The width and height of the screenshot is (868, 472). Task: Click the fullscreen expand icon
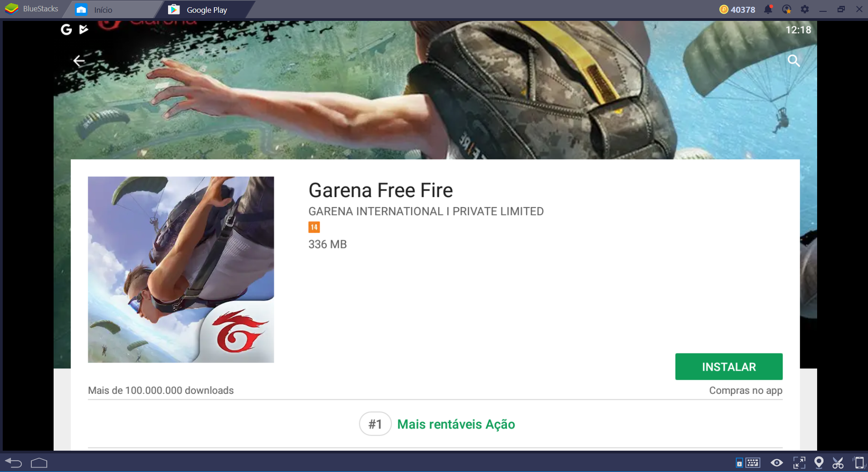tap(799, 463)
